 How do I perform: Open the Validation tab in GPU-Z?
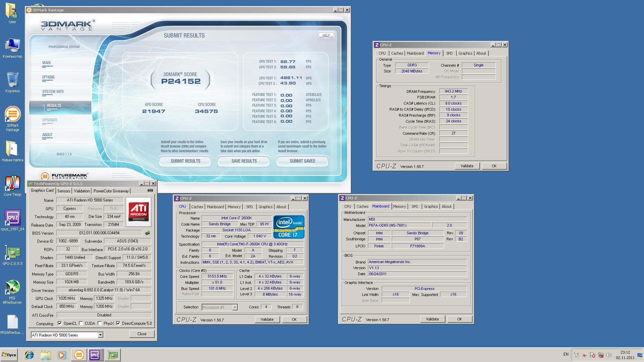(82, 191)
